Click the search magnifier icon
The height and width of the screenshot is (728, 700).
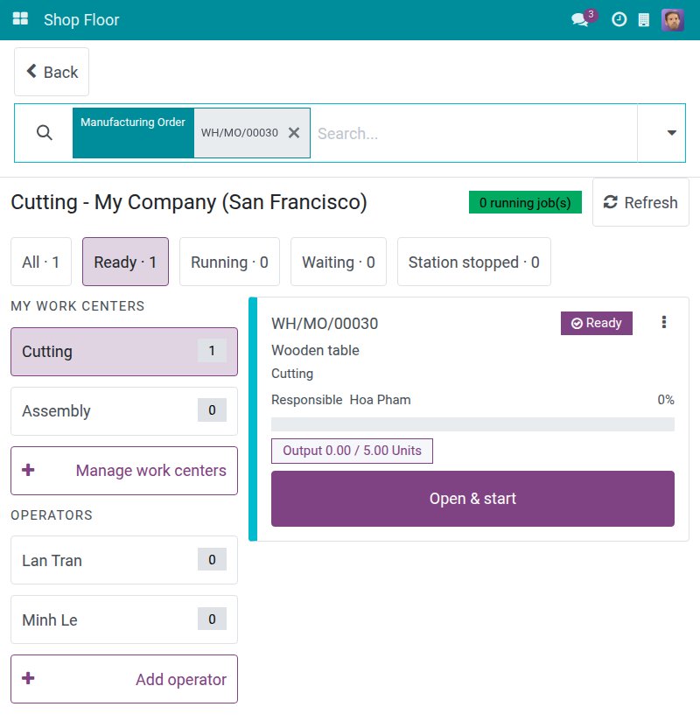(x=44, y=133)
